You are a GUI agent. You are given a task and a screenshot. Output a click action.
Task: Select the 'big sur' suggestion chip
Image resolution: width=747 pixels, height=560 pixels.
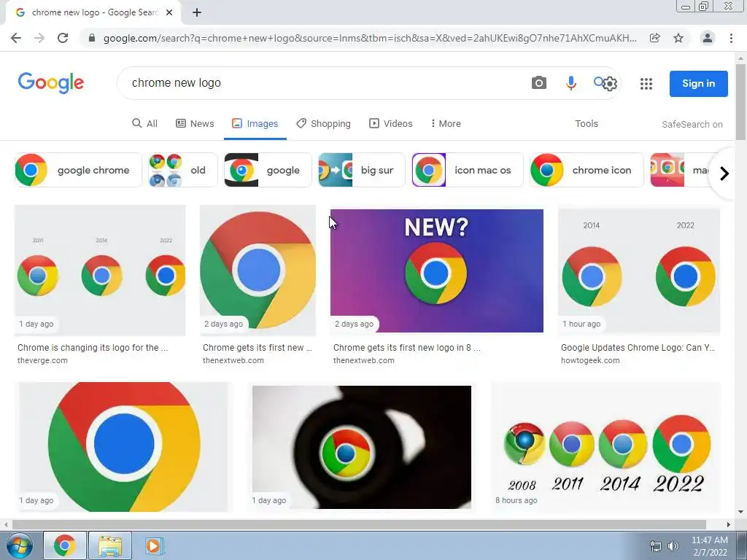coord(362,170)
